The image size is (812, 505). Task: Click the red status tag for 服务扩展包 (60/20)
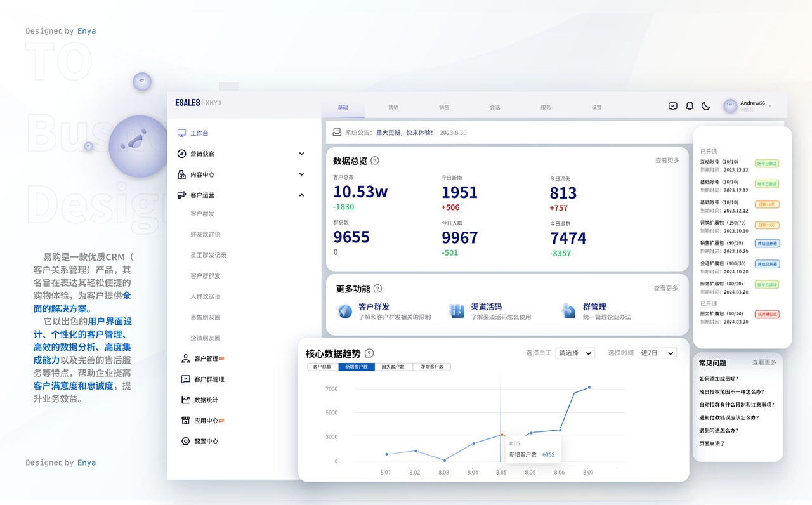(x=767, y=314)
